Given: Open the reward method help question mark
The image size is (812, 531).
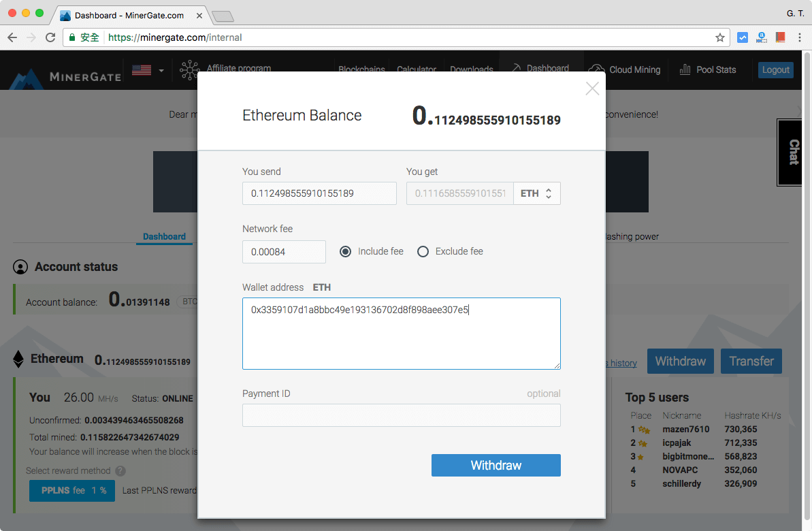Looking at the screenshot, I should [120, 470].
